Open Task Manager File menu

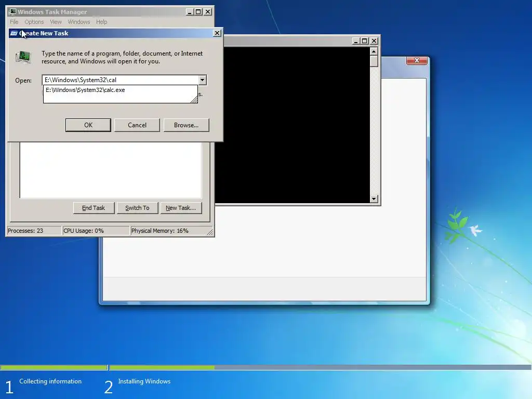point(14,22)
